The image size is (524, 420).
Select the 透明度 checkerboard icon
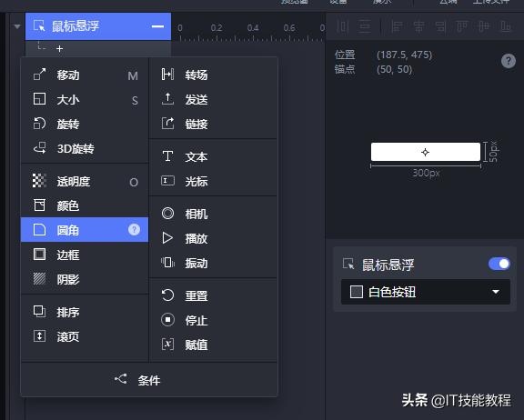click(39, 181)
